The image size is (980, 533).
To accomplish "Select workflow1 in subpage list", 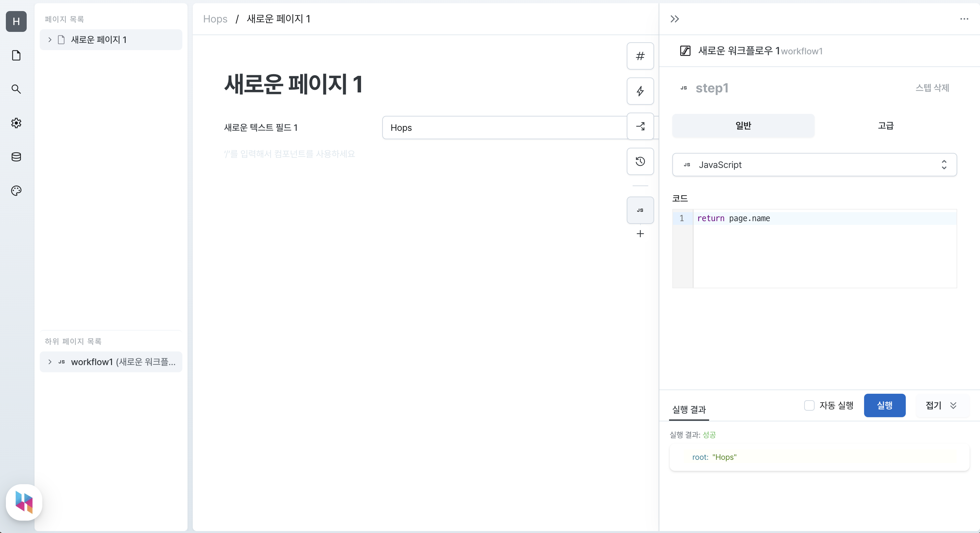I will pos(111,362).
